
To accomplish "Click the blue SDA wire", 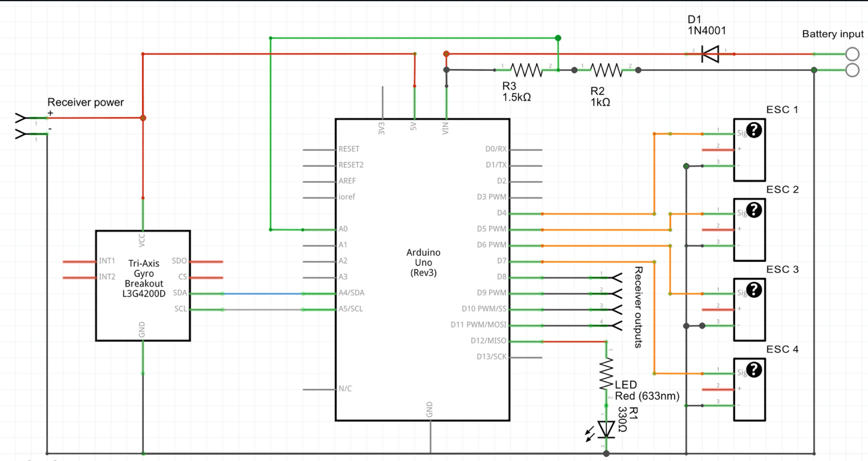I will pyautogui.click(x=263, y=294).
